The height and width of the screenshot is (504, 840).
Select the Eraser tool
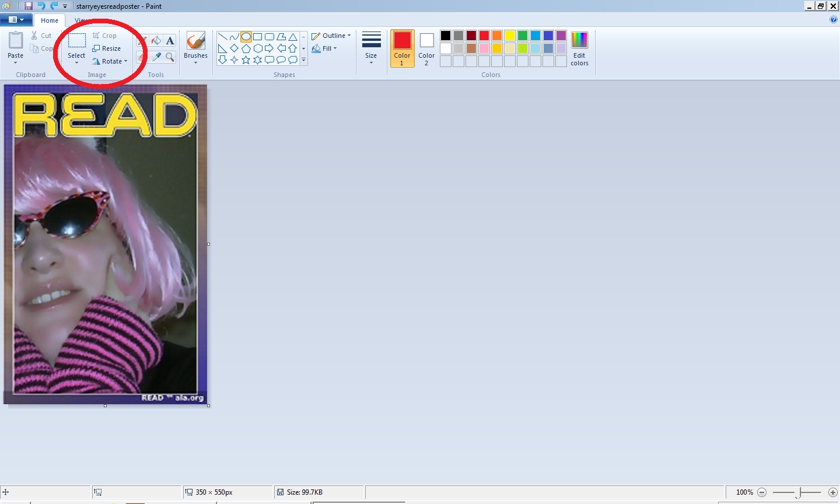click(142, 57)
